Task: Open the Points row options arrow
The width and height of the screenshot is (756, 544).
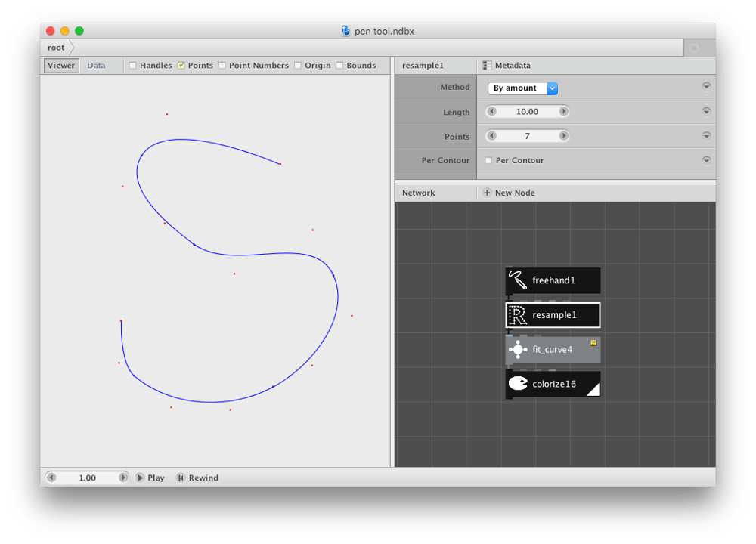Action: pos(706,136)
